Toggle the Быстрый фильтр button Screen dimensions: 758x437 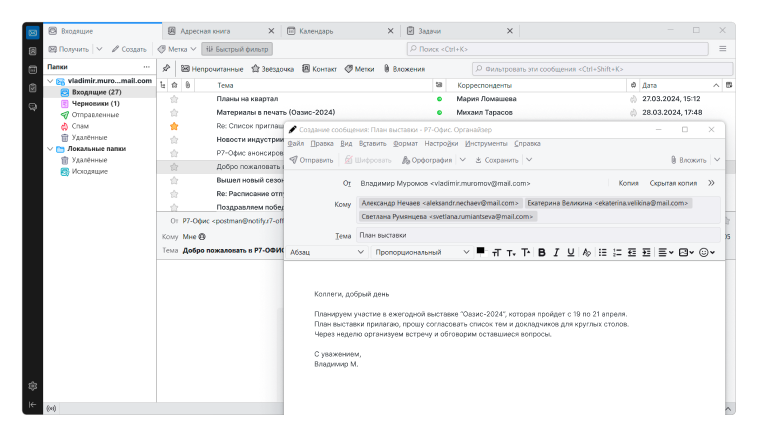pos(237,48)
